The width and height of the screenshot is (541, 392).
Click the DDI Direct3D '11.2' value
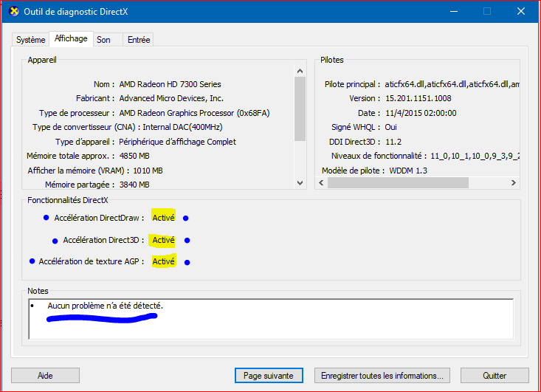tap(393, 142)
